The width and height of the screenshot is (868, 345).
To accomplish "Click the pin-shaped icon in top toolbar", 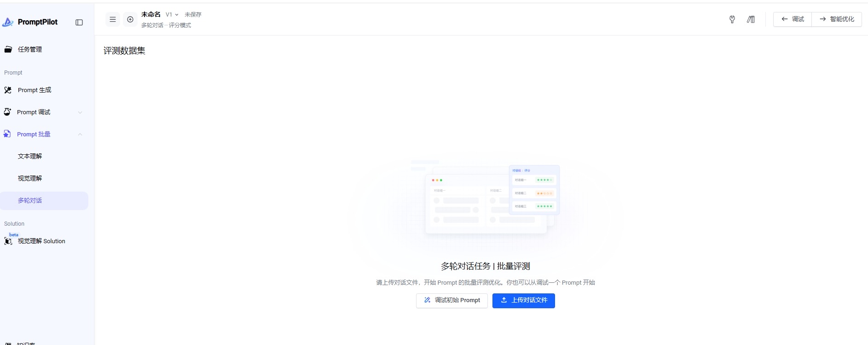I will point(732,19).
